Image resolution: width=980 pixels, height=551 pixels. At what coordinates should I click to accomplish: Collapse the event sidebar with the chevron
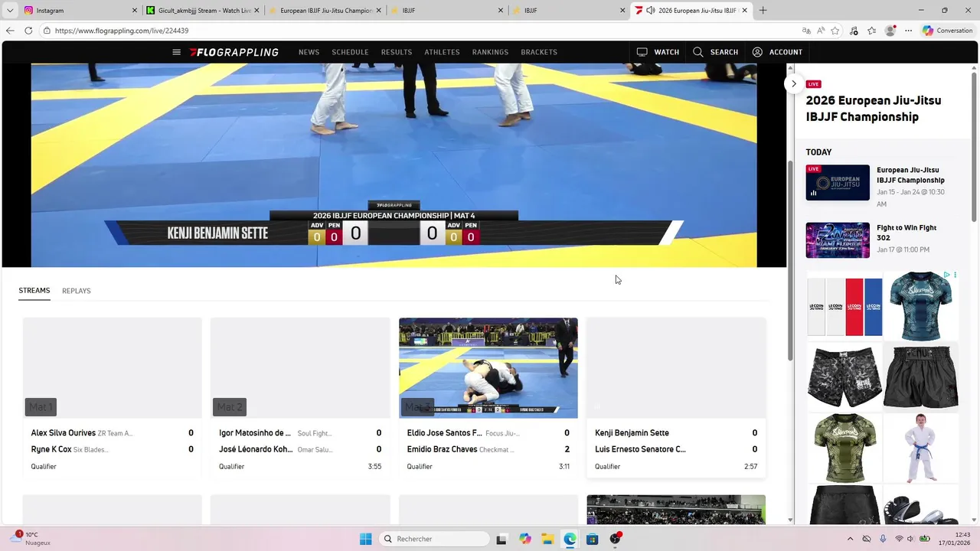click(794, 83)
